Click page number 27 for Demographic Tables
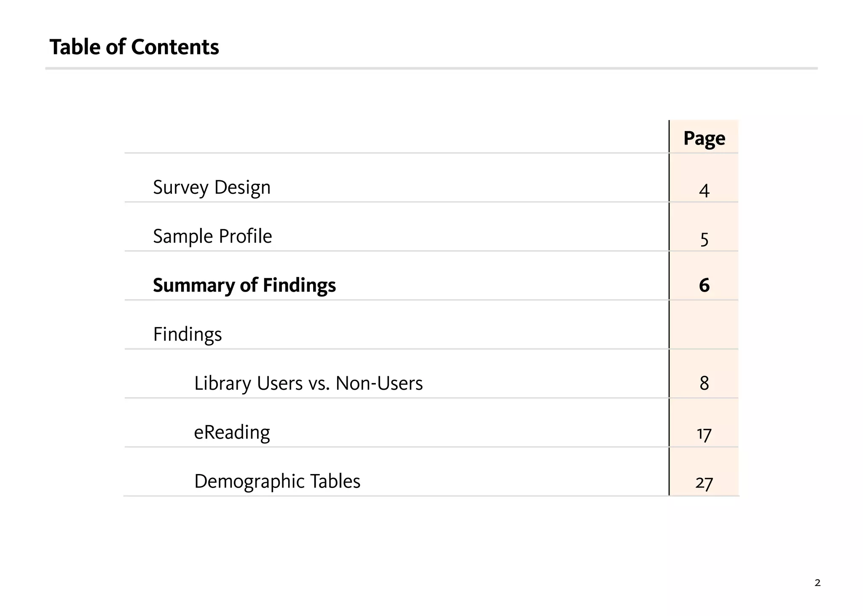Viewport: 863px width, 616px height. 704,483
